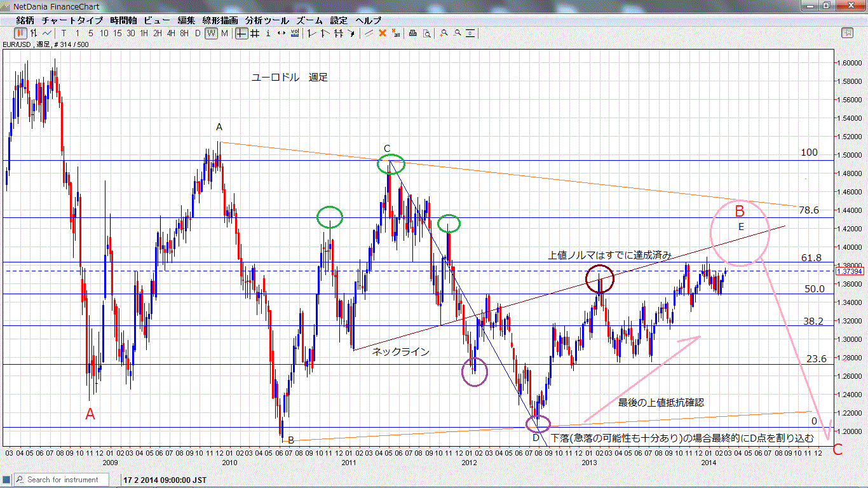The height and width of the screenshot is (488, 868).
Task: Click second trend line drawing icon
Action: (x=325, y=33)
